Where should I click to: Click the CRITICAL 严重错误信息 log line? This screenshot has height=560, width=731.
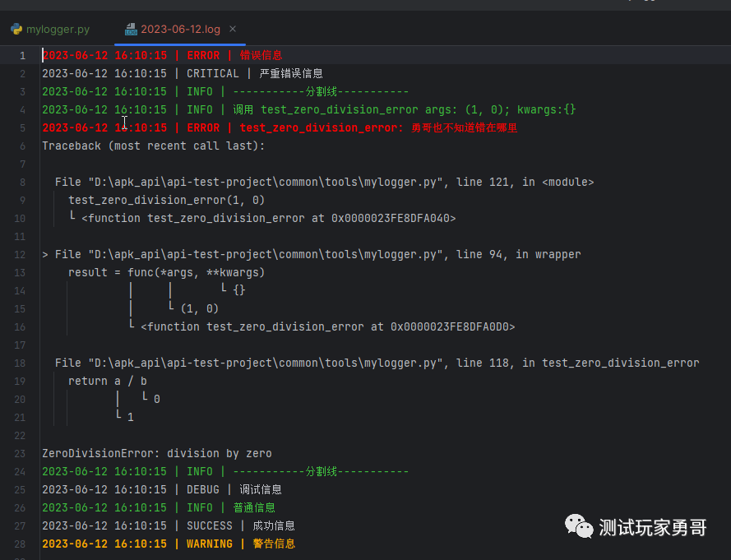point(183,74)
